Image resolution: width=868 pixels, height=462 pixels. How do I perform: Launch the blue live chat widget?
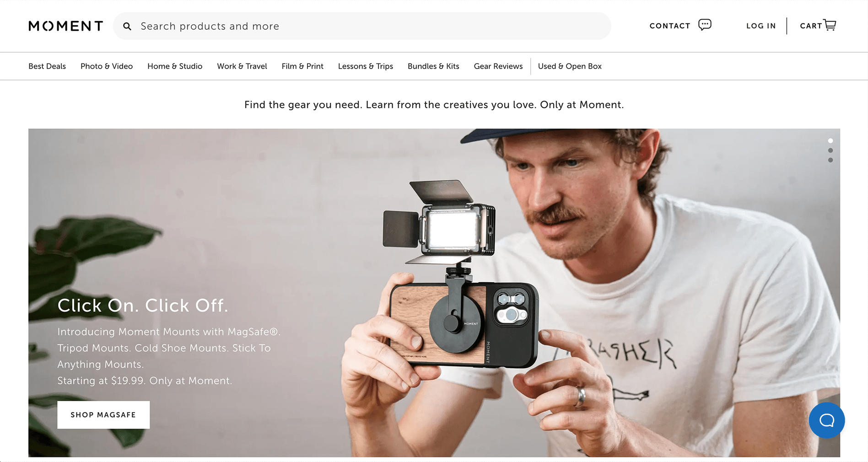coord(827,420)
